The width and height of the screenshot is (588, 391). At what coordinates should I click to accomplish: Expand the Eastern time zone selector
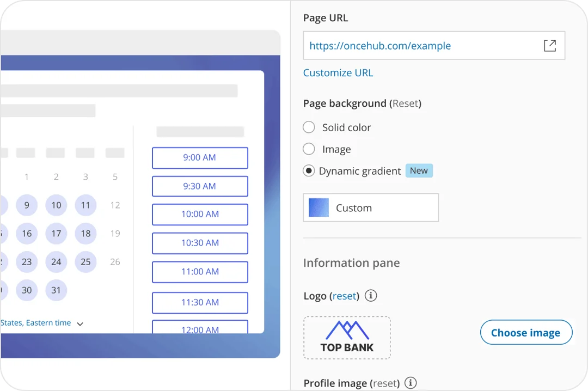point(80,323)
